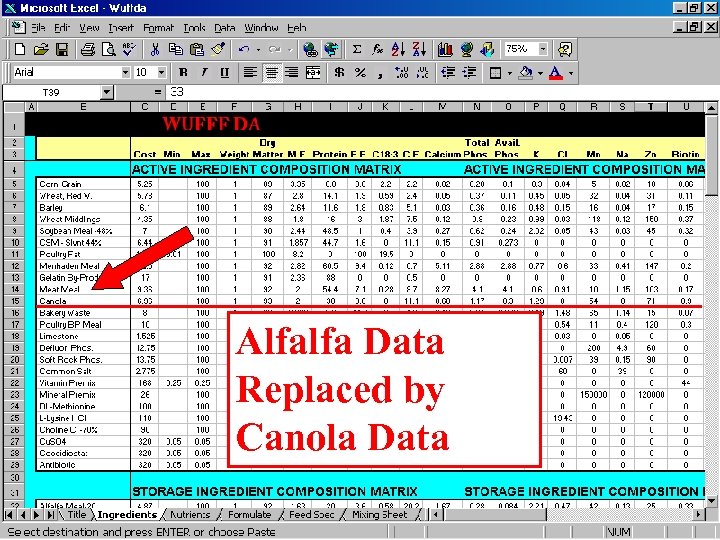
Task: Open Paste Function fx
Action: coord(377,49)
